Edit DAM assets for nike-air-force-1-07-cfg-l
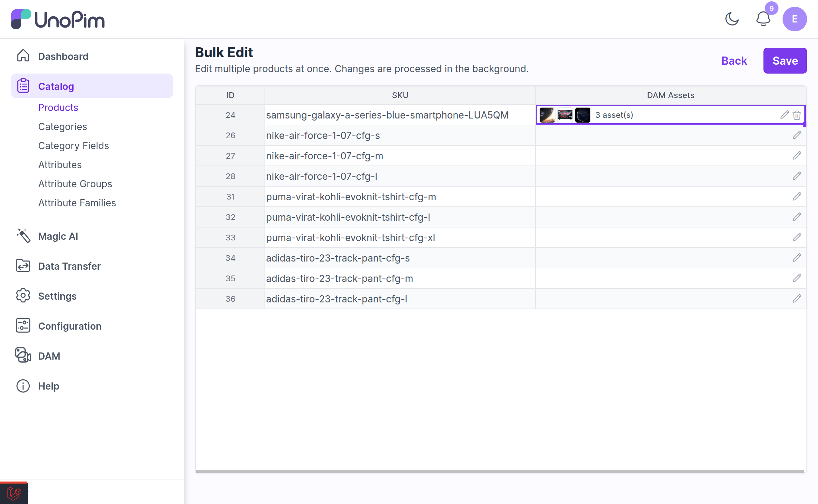This screenshot has height=504, width=818. click(x=797, y=176)
